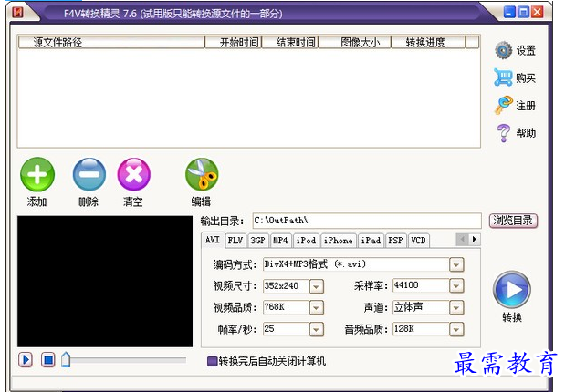
Task: Click the Buy (购买) shopping cart icon
Action: point(503,77)
